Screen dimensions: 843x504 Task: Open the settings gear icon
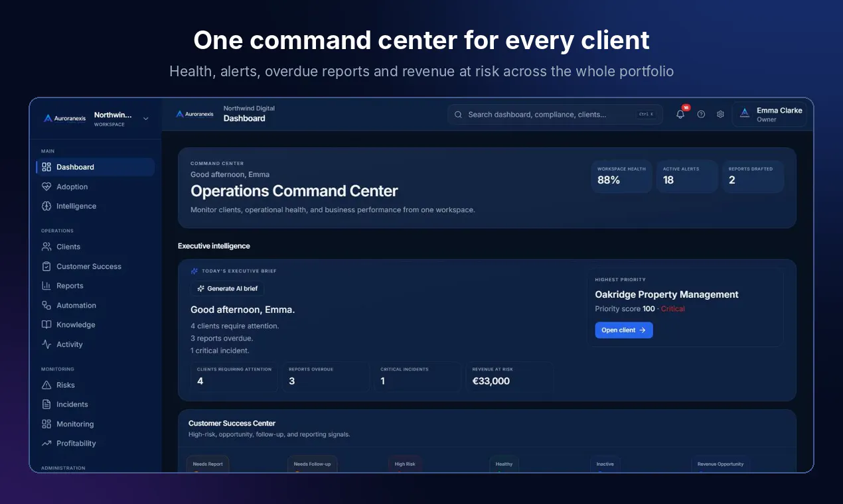click(720, 114)
